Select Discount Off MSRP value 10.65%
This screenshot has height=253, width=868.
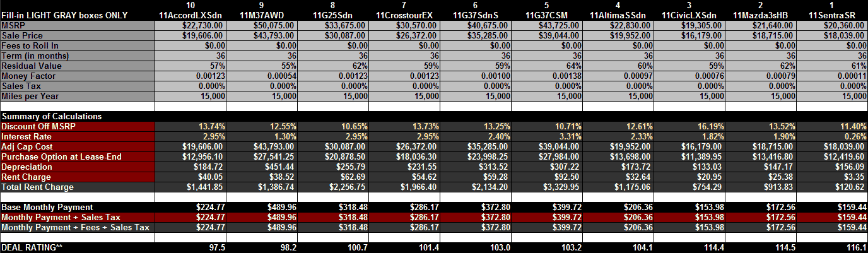334,126
